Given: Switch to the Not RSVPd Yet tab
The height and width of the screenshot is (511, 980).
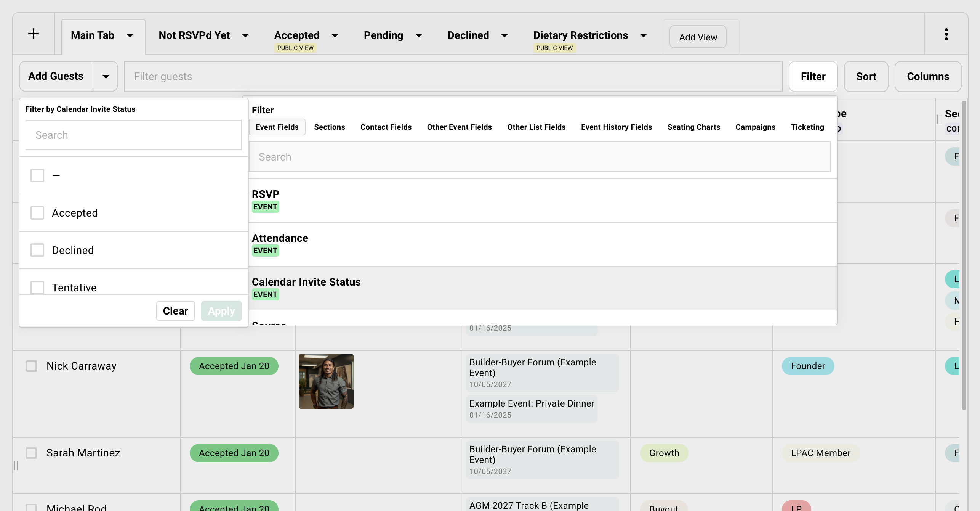Looking at the screenshot, I should pos(194,35).
